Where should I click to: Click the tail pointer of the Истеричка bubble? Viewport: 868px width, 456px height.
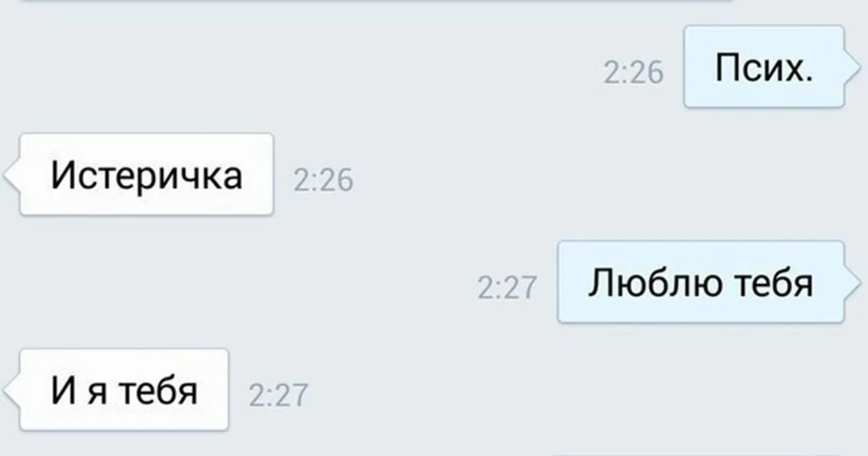tap(12, 175)
